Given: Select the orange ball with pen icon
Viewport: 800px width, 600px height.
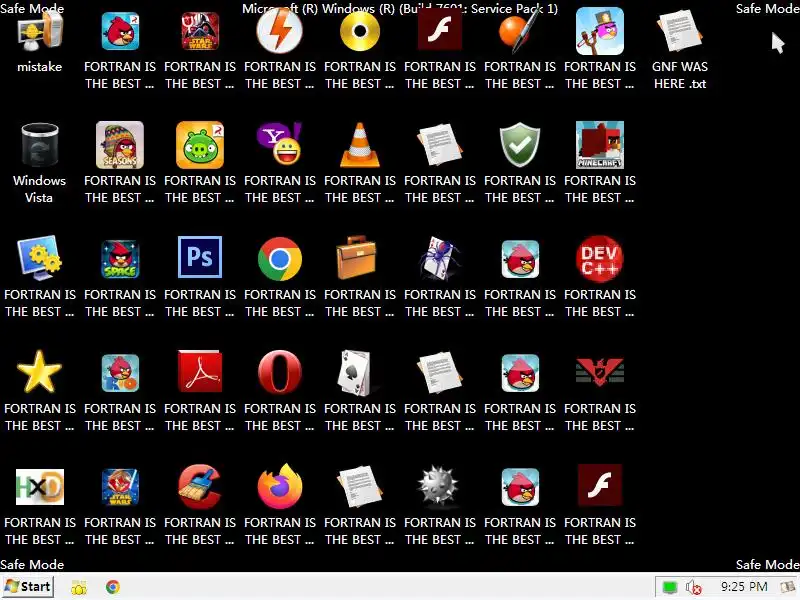Looking at the screenshot, I should [519, 32].
